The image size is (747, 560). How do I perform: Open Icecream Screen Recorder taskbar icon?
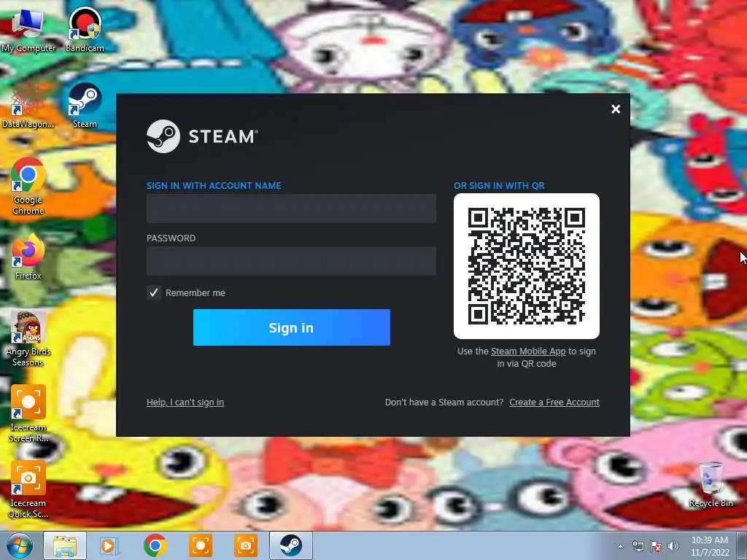[x=200, y=545]
